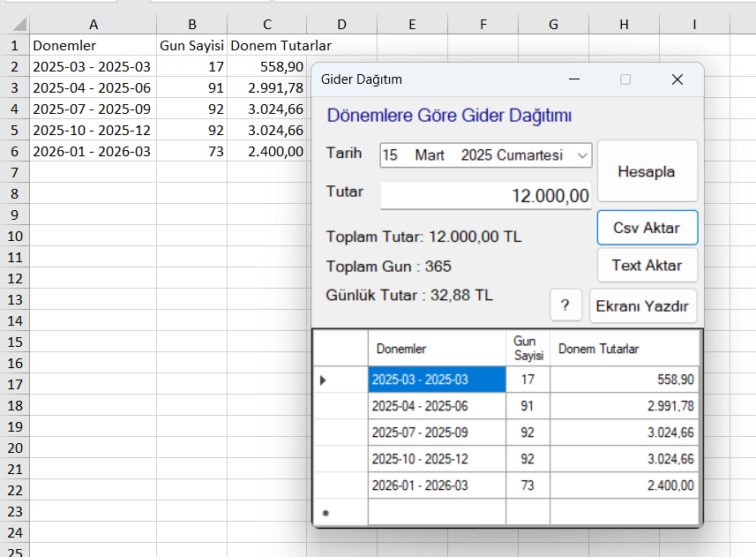The width and height of the screenshot is (756, 557).
Task: Select cell with value 2.991,78 in Excel
Action: (266, 87)
